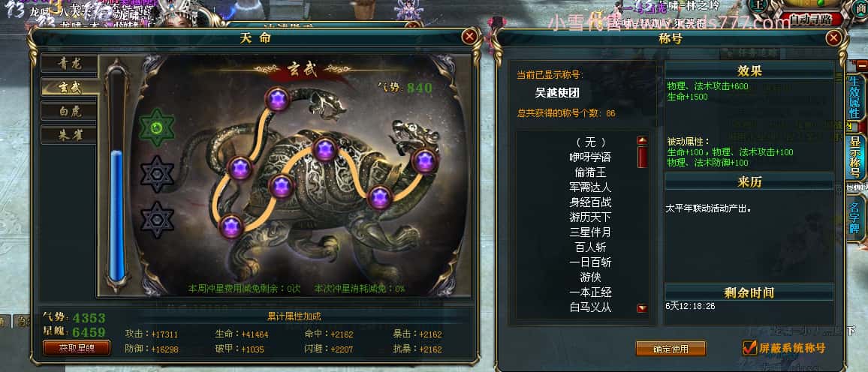Select the green hexagram star icon
The image size is (868, 372).
pyautogui.click(x=157, y=127)
